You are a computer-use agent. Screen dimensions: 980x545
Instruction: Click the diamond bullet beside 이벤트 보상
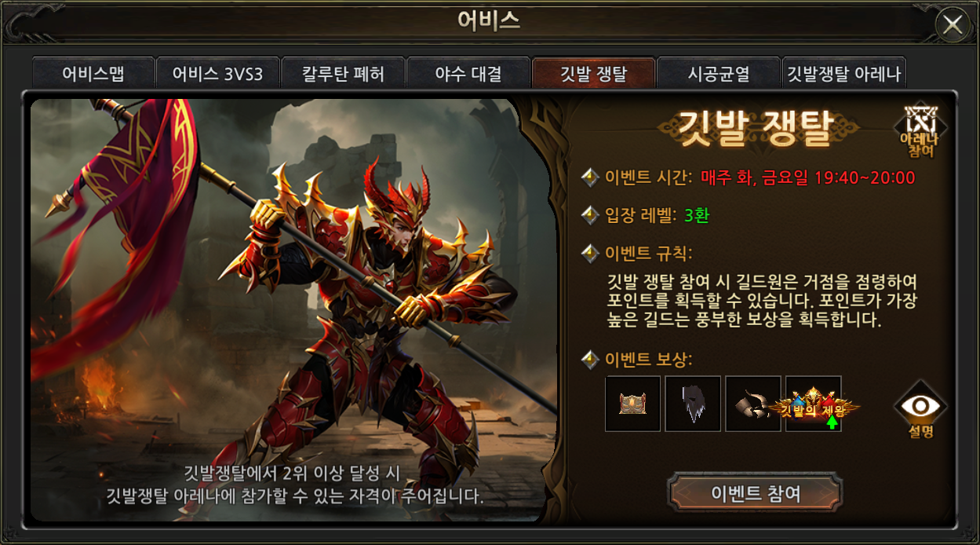pyautogui.click(x=590, y=360)
